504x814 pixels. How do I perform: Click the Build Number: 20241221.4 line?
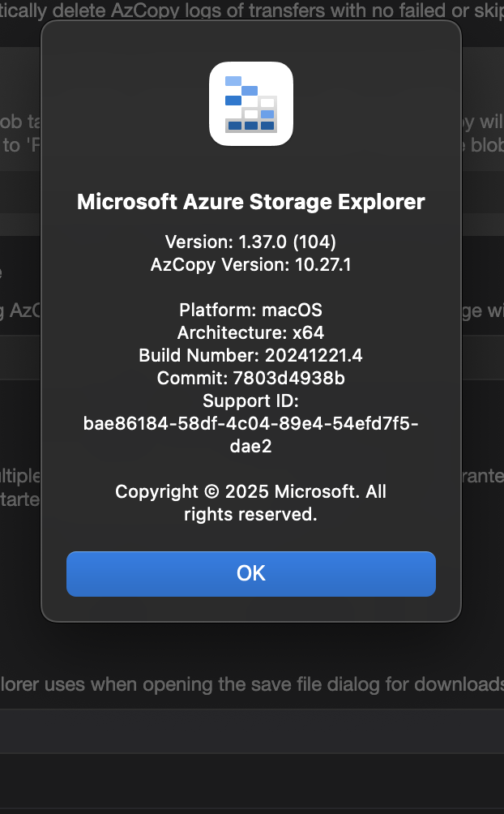[250, 356]
